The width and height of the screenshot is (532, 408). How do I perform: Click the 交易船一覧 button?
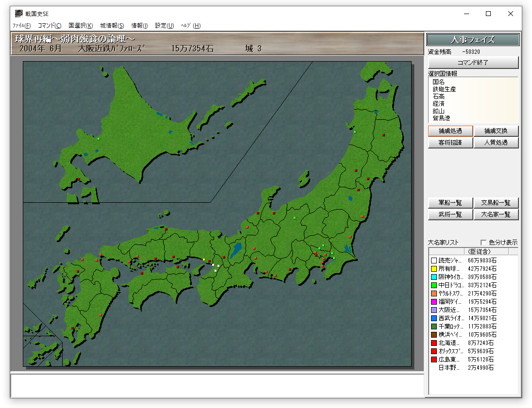click(496, 203)
